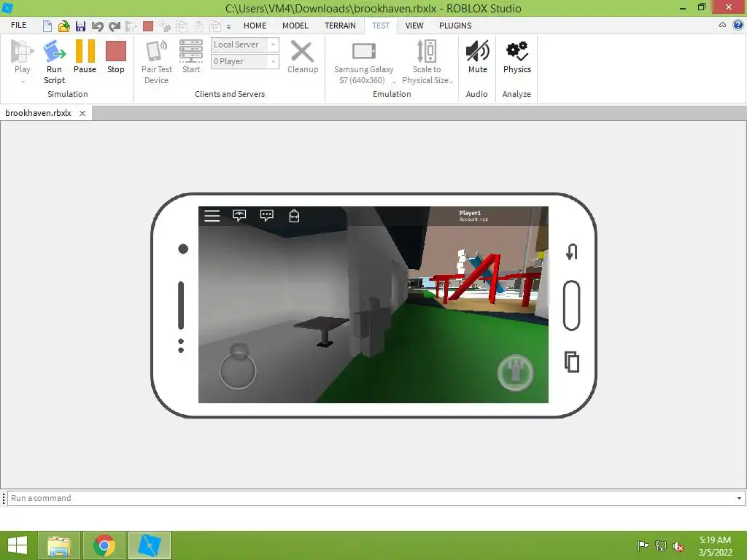Viewport: 747px width, 560px height.
Task: Click the Start server icon
Action: point(191,52)
